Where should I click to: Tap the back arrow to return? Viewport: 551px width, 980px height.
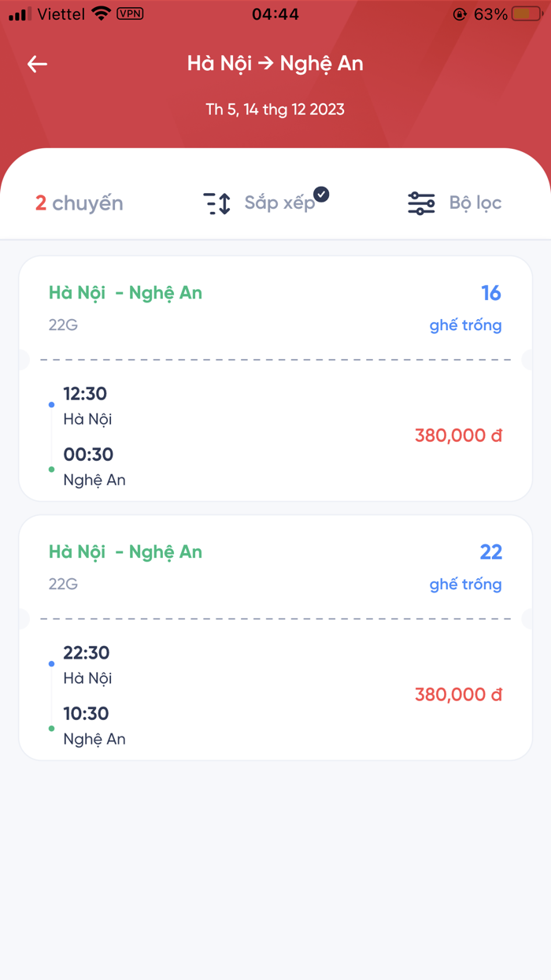(x=36, y=64)
